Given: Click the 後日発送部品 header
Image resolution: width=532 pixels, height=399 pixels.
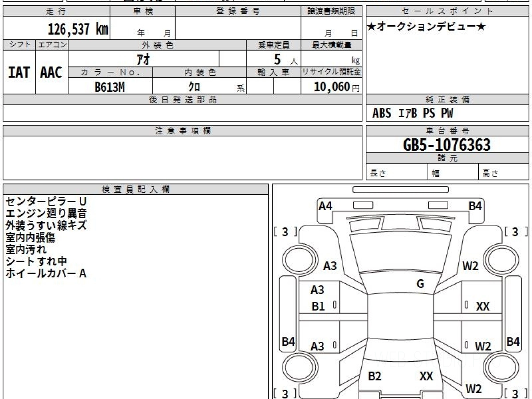Looking at the screenshot, I should click(x=183, y=100).
